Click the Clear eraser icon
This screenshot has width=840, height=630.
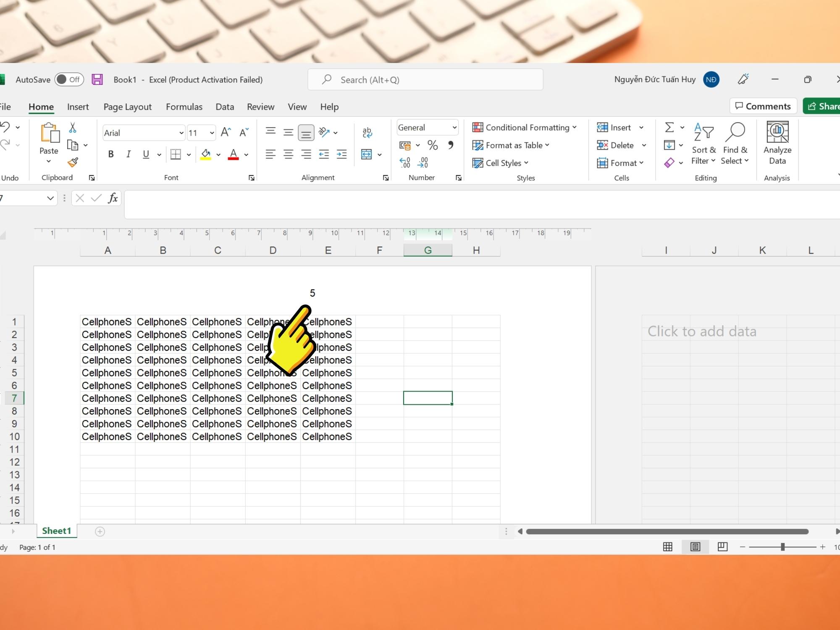[x=669, y=163]
